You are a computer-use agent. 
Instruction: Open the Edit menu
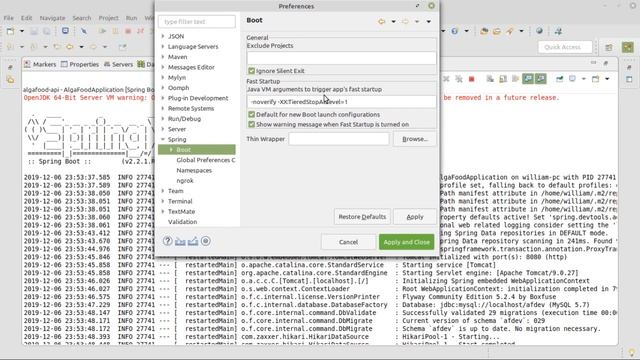(x=27, y=18)
